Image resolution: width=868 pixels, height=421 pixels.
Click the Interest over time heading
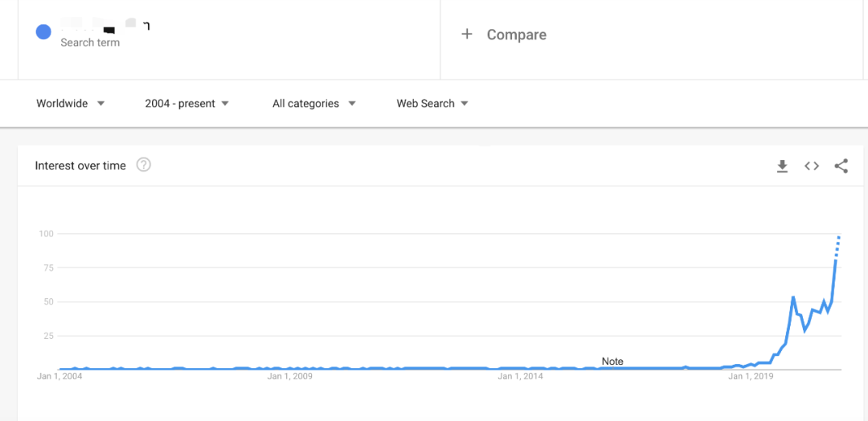80,166
